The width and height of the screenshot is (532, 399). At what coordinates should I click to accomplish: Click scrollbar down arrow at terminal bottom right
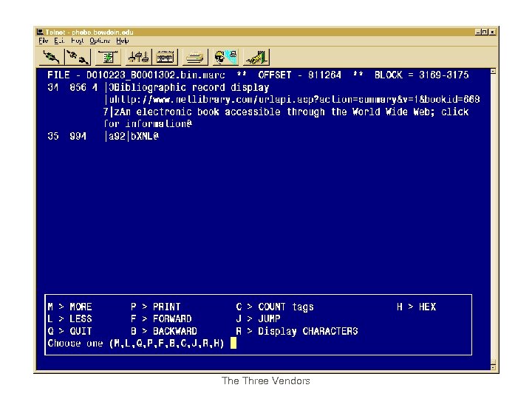(x=494, y=367)
